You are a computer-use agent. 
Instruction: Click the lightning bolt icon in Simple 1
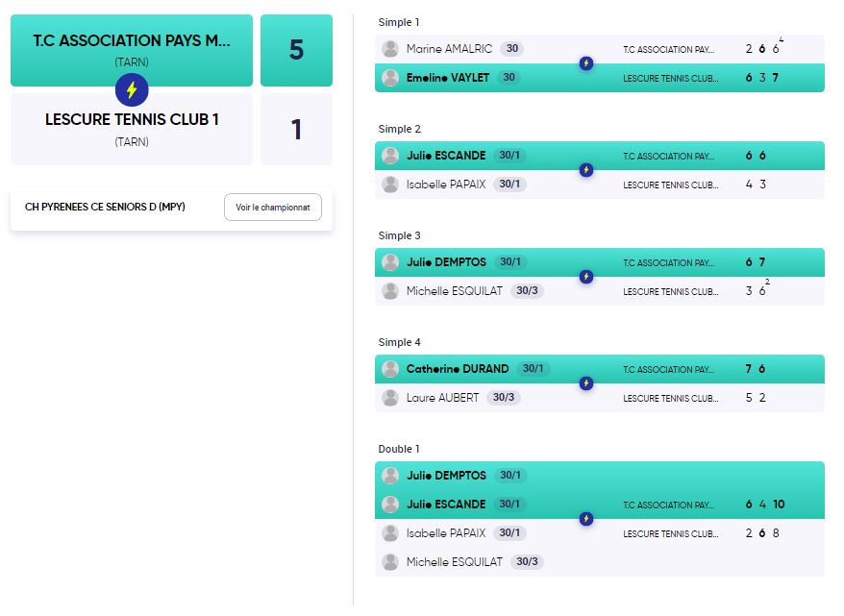coord(586,63)
